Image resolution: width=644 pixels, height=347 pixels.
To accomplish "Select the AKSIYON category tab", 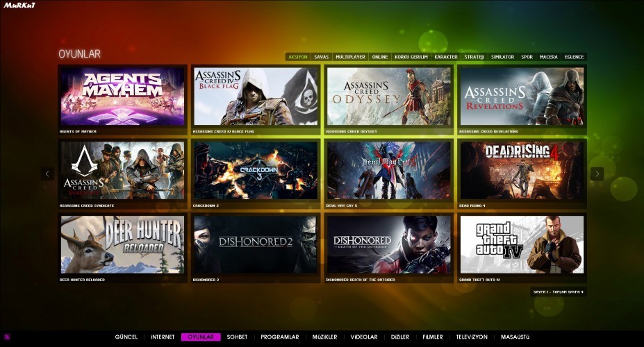I will coord(298,57).
